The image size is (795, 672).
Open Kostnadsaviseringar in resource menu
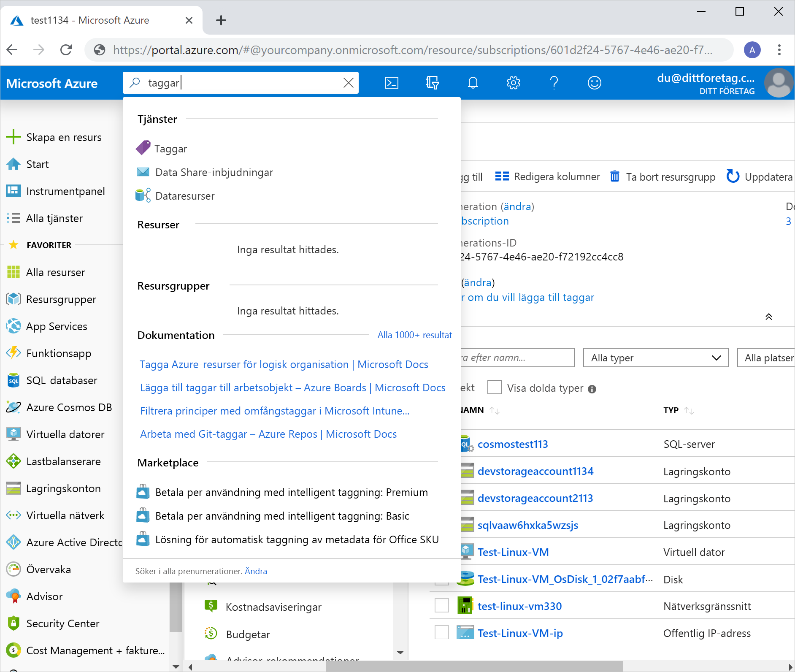click(x=273, y=607)
